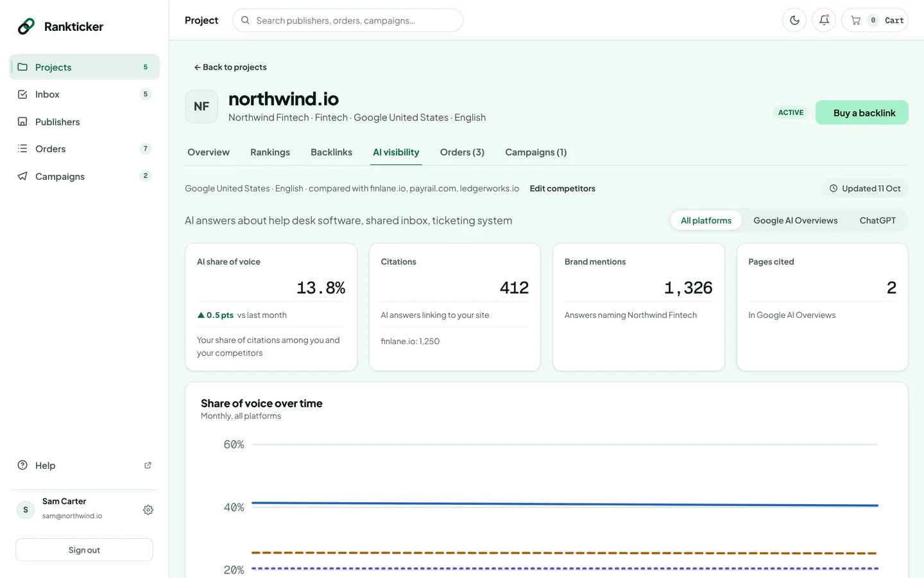This screenshot has height=578, width=924.
Task: Click the Share of voice over time heading
Action: [261, 403]
